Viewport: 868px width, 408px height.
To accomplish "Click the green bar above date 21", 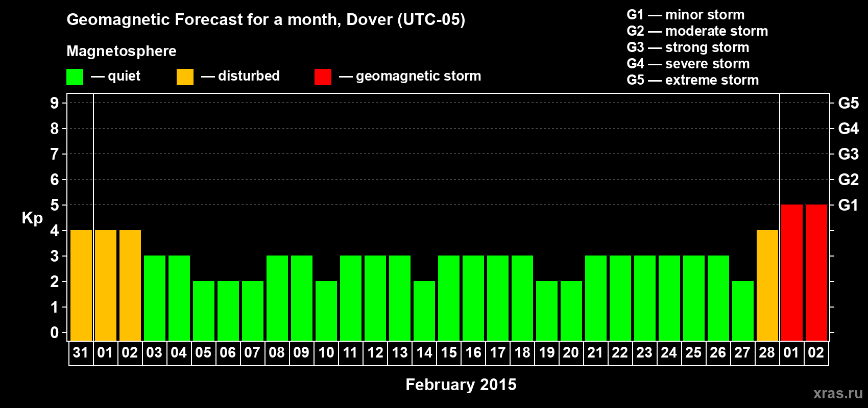I will coord(596,298).
